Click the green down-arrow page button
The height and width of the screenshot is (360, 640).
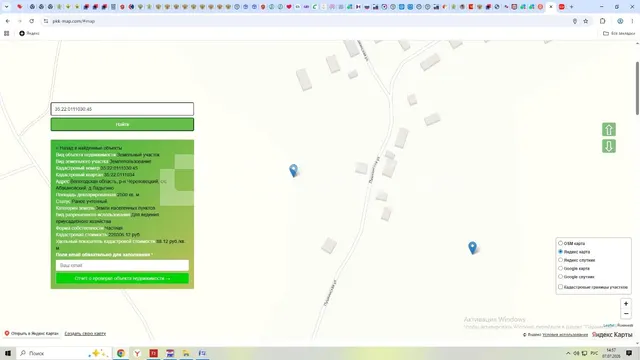pyautogui.click(x=609, y=146)
